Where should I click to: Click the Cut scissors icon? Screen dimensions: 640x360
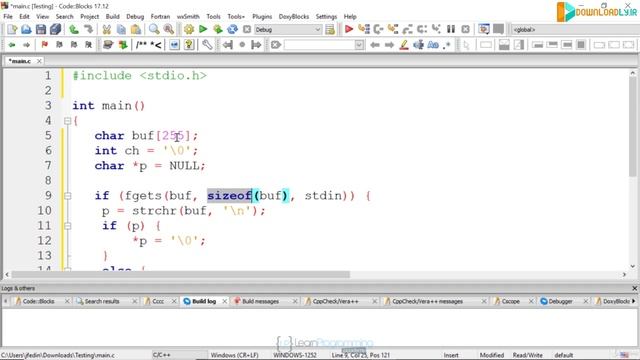coord(107,29)
